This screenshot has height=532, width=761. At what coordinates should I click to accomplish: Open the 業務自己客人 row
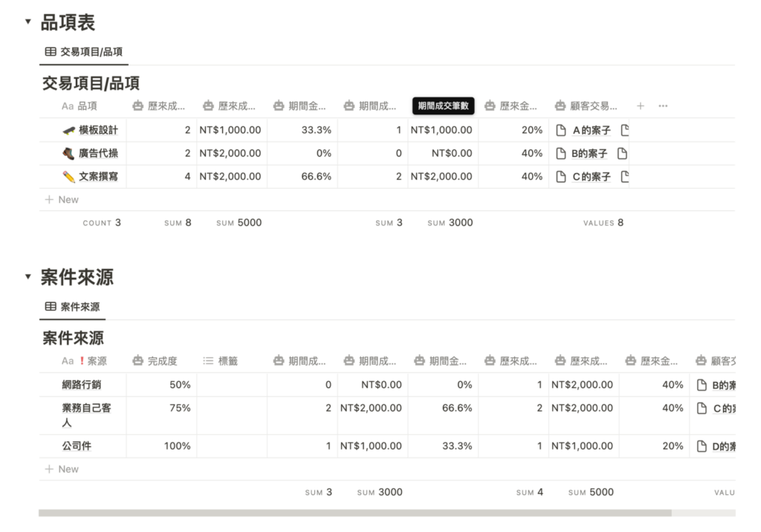click(x=86, y=415)
